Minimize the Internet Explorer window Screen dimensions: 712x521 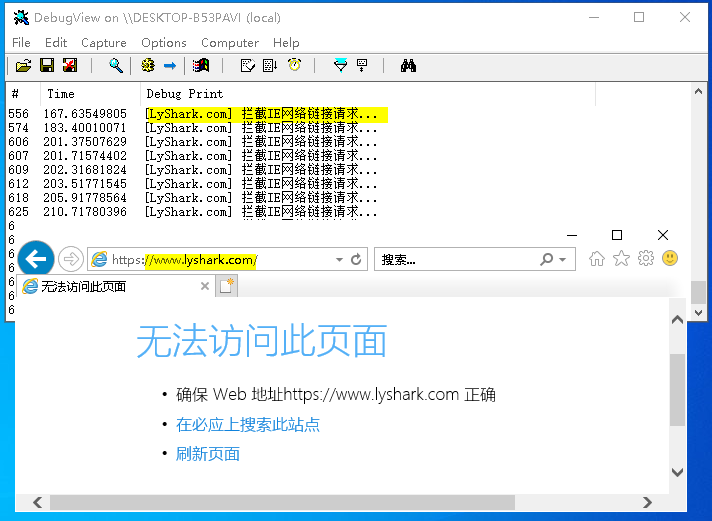tap(572, 235)
